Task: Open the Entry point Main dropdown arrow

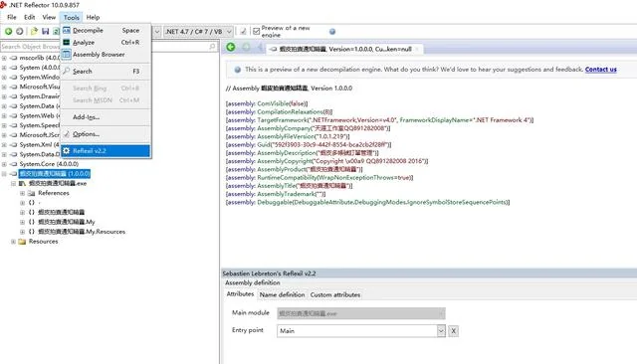Action: pyautogui.click(x=441, y=331)
